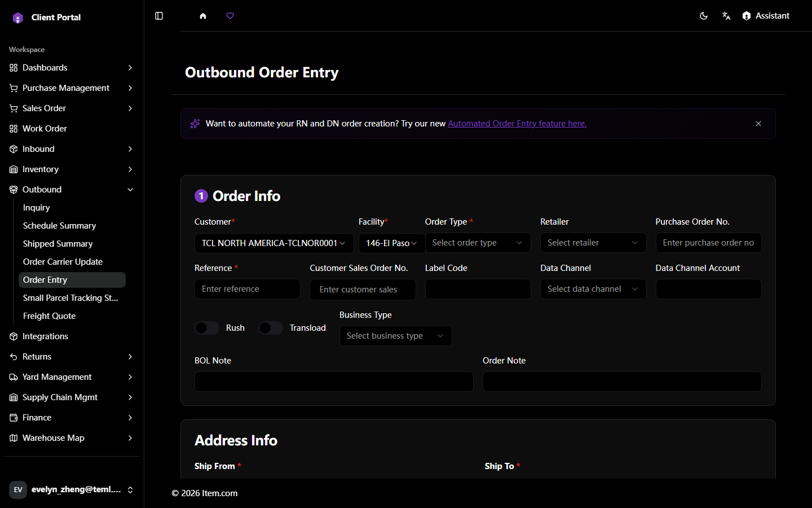Click the purple heart favorites icon
812x508 pixels.
[230, 16]
